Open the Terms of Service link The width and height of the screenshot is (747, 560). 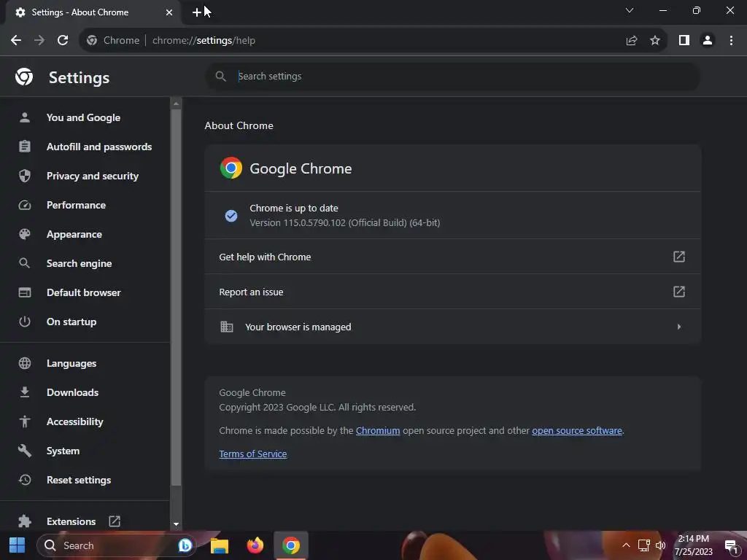pyautogui.click(x=253, y=454)
